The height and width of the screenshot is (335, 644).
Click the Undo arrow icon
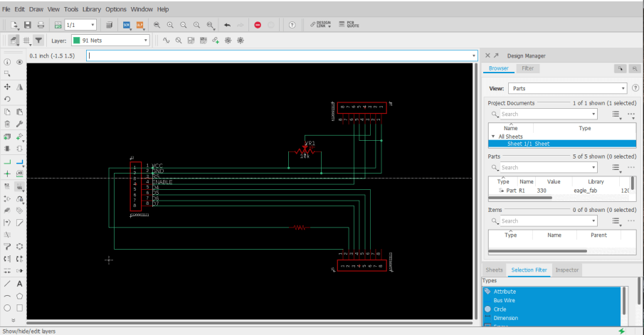pyautogui.click(x=227, y=25)
